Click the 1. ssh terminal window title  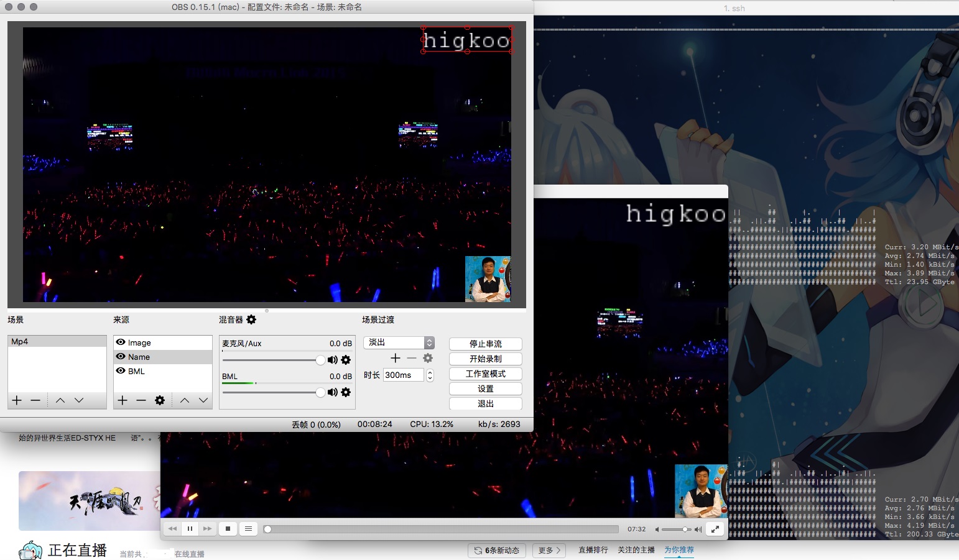734,8
